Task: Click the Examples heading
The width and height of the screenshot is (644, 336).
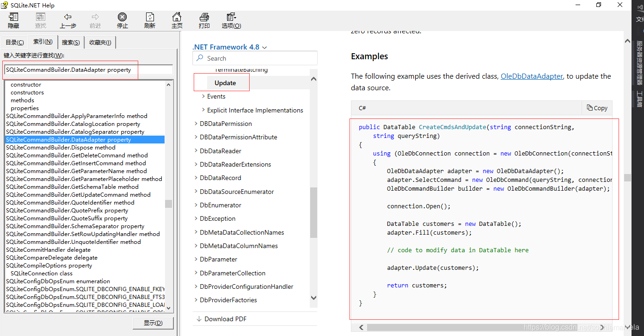Action: [369, 56]
